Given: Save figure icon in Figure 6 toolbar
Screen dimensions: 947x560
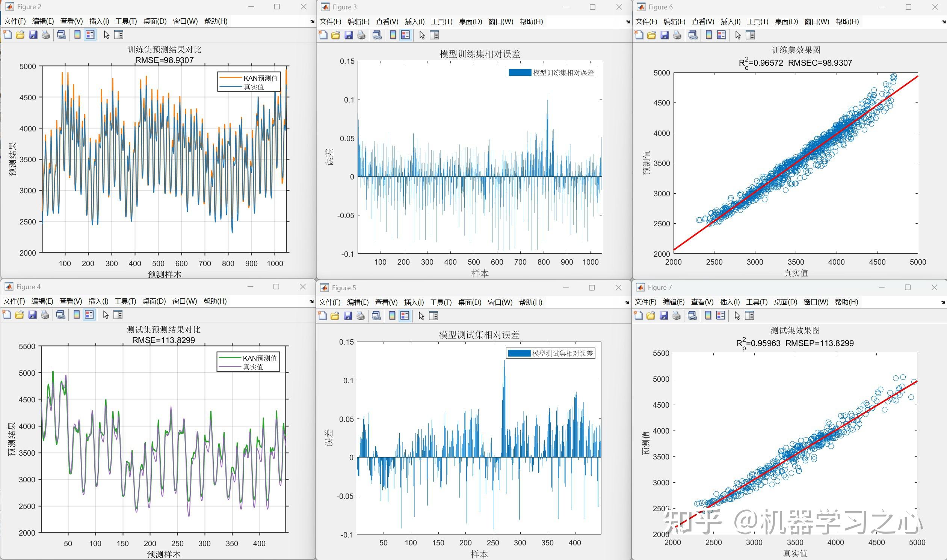Looking at the screenshot, I should click(x=664, y=35).
